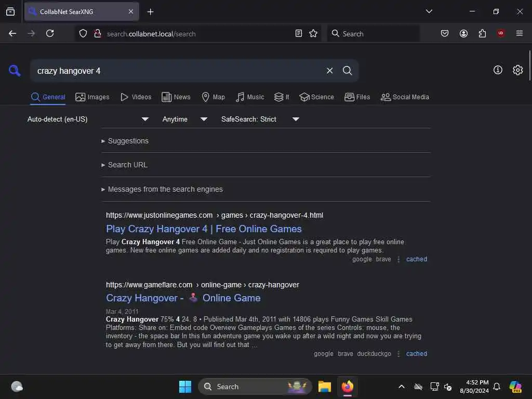Open the Auto-detect (en-US) language dropdown
532x399 pixels.
click(88, 119)
